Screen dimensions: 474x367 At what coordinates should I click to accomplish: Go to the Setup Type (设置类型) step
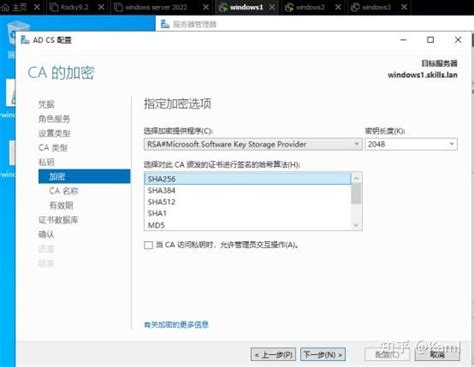[x=54, y=133]
